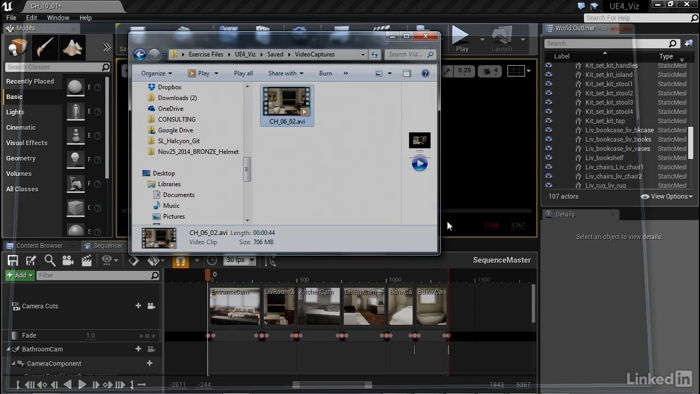Expand the green Add track dropdown
Image resolution: width=700 pixels, height=394 pixels.
point(20,275)
